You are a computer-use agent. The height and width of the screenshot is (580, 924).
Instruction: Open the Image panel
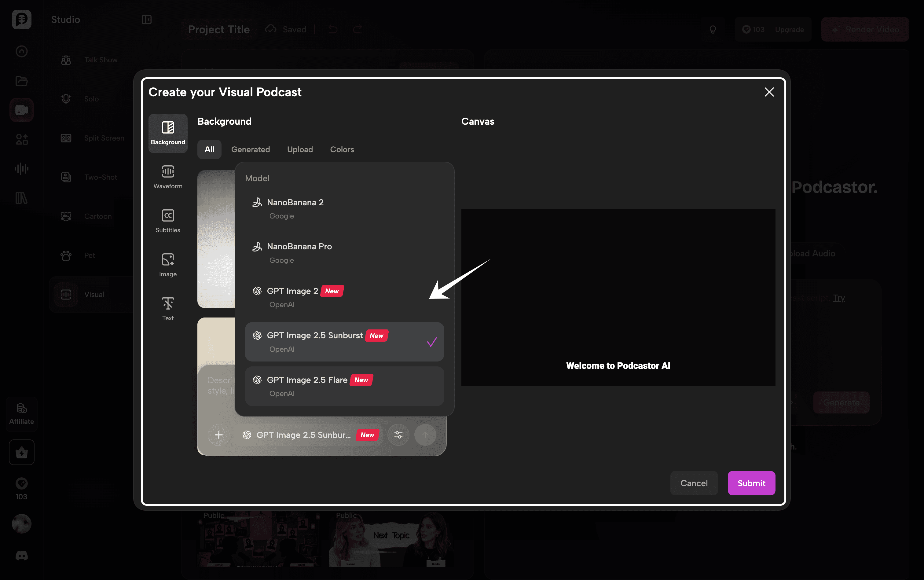[168, 266]
